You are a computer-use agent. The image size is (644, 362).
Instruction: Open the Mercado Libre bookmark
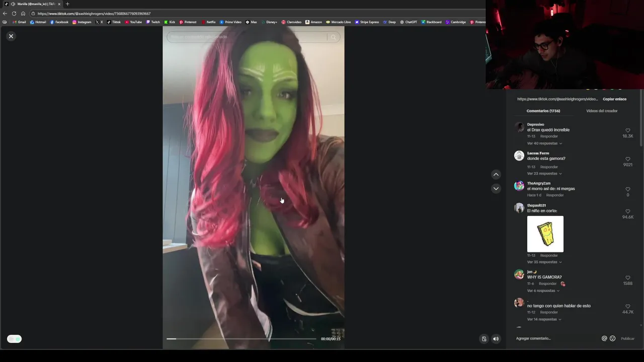coord(338,22)
